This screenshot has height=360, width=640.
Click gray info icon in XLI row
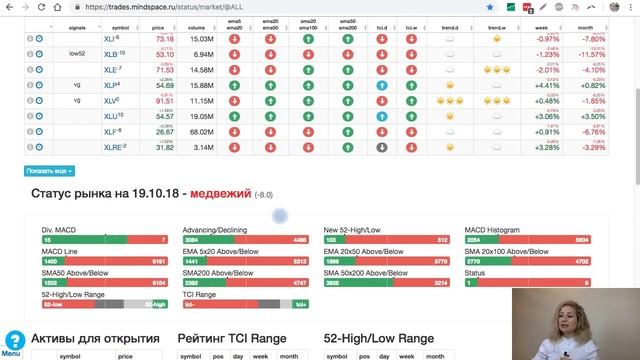click(x=30, y=38)
